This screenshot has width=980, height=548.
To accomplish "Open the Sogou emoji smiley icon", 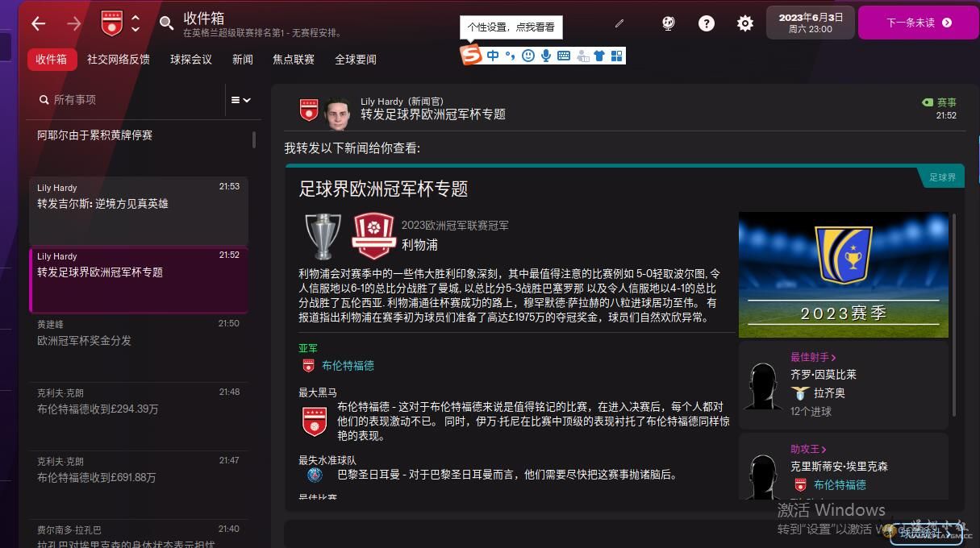I will [528, 56].
